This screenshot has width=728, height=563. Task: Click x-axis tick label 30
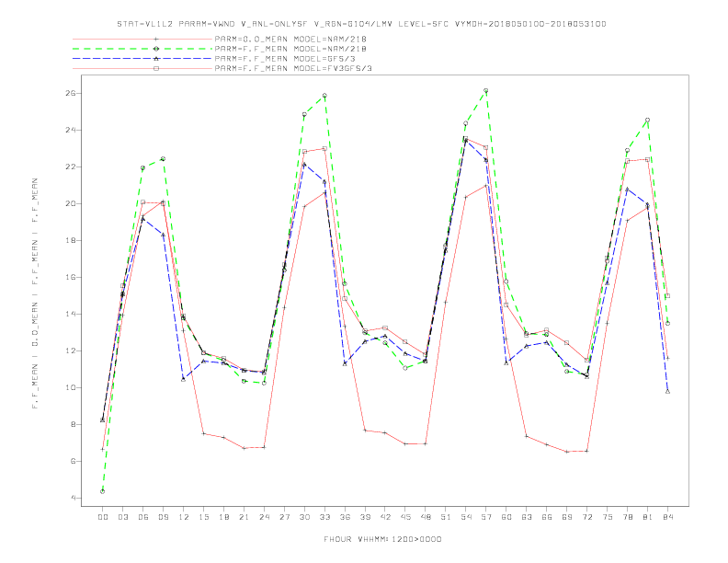(x=304, y=517)
